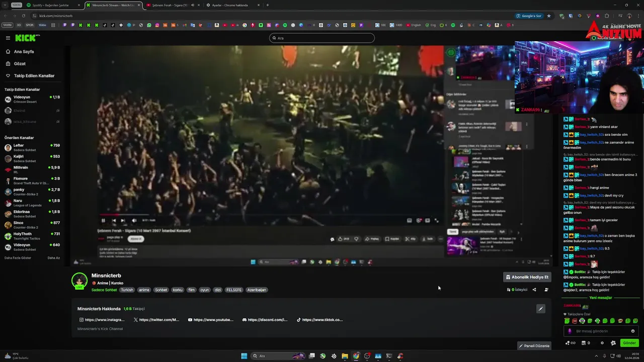Open panky Counter-Strike 2 channel
The height and width of the screenshot is (362, 644).
tap(32, 192)
